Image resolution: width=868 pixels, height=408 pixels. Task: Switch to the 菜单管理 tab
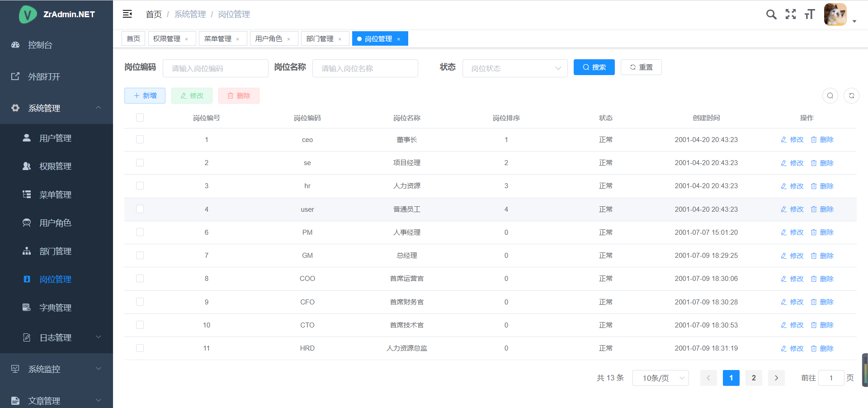(218, 39)
